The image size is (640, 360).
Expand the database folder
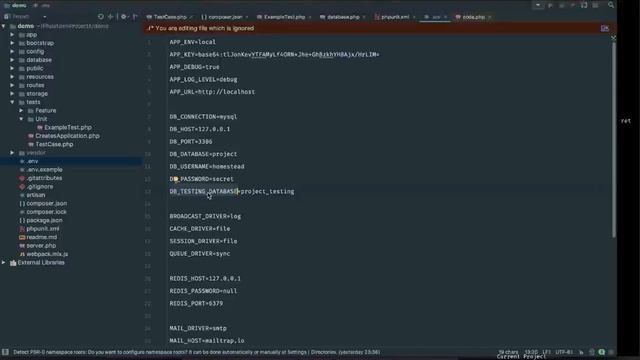[12, 60]
